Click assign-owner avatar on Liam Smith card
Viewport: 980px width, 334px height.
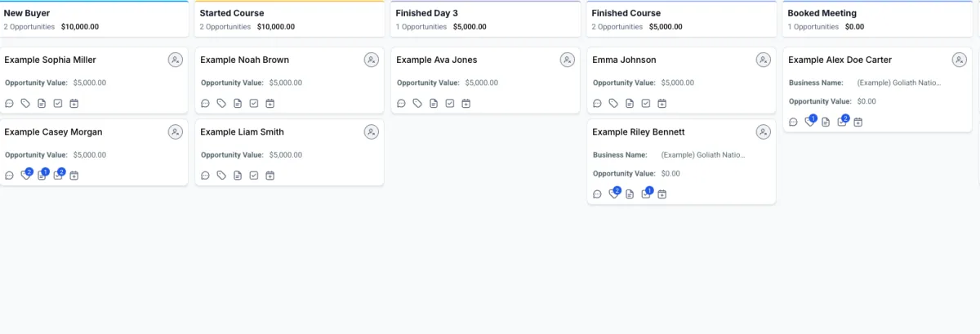(372, 132)
